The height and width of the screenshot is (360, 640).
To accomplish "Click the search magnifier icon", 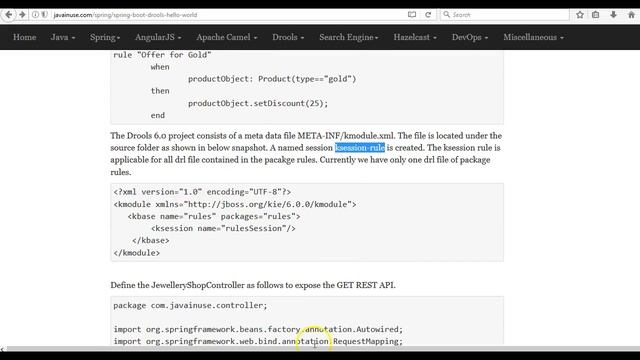I will click(x=447, y=15).
